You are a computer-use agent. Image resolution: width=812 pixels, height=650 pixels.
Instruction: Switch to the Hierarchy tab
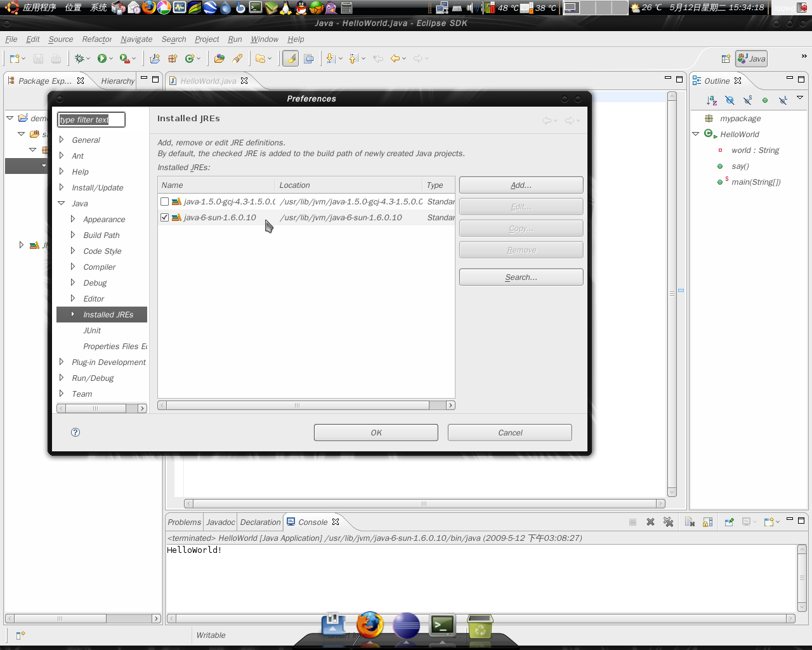click(x=117, y=81)
